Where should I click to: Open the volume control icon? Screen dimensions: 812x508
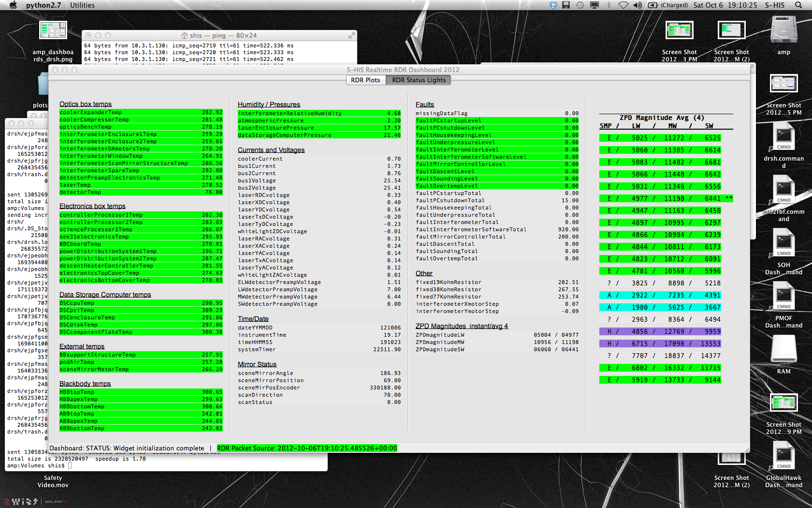[638, 5]
